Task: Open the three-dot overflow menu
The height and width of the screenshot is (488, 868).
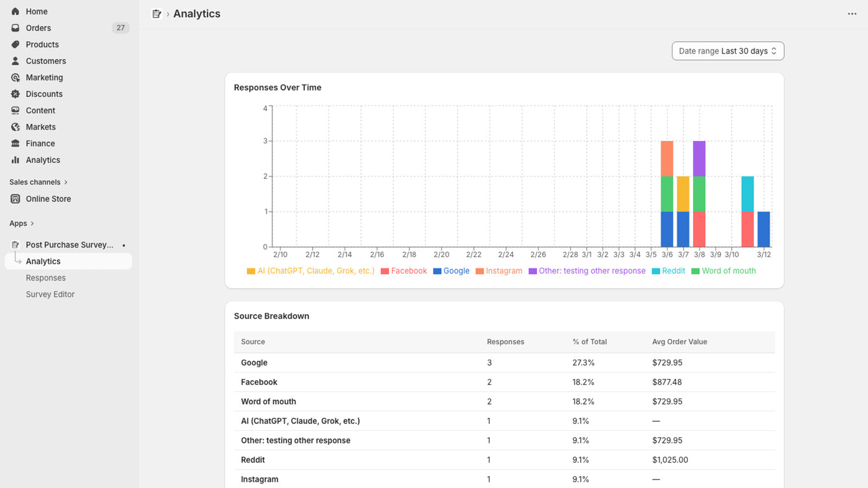Action: (852, 14)
